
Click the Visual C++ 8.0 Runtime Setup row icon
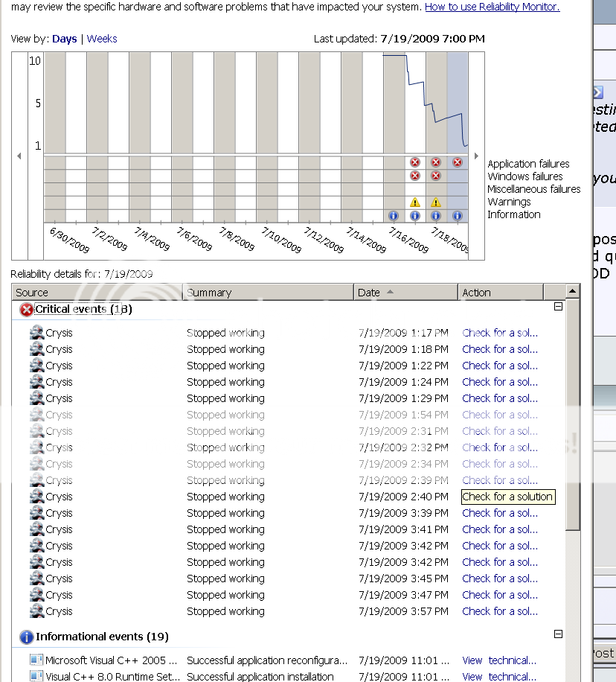click(x=36, y=676)
